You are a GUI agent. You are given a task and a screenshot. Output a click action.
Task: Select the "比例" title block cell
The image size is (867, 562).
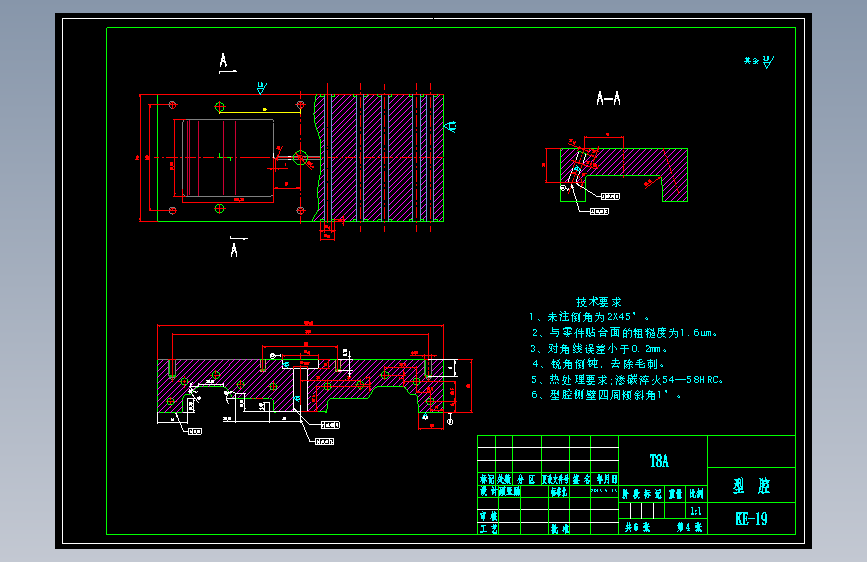pyautogui.click(x=696, y=494)
